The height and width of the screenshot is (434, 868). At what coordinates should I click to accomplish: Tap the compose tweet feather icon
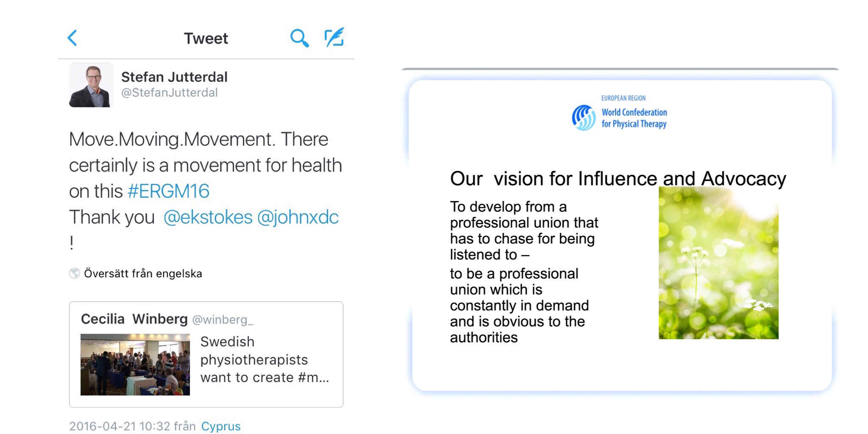coord(334,37)
